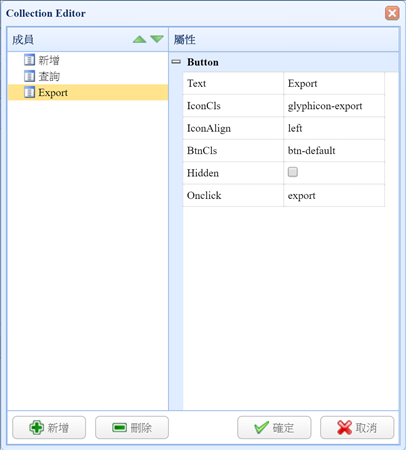Screen dimensions: 406x450
Task: Close the Collection Editor dialog
Action: point(392,13)
